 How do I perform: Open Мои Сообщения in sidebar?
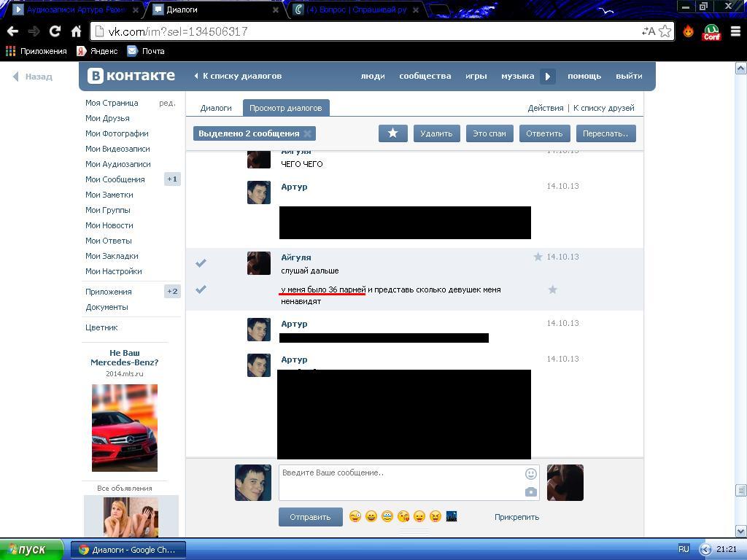click(x=115, y=179)
